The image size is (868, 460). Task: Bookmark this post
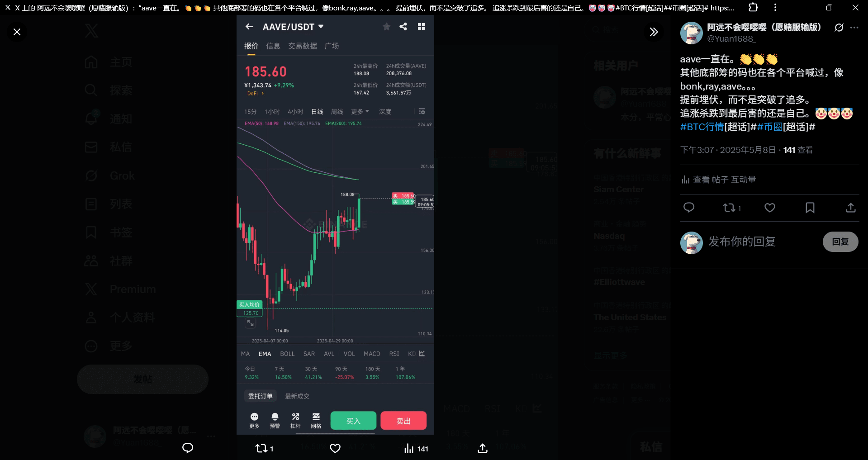[x=810, y=208]
